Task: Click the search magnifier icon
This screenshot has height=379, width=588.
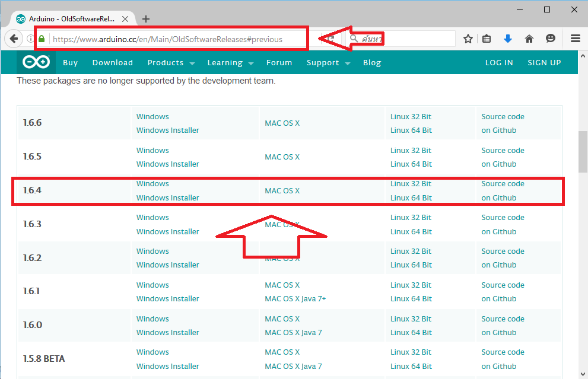Action: click(354, 38)
